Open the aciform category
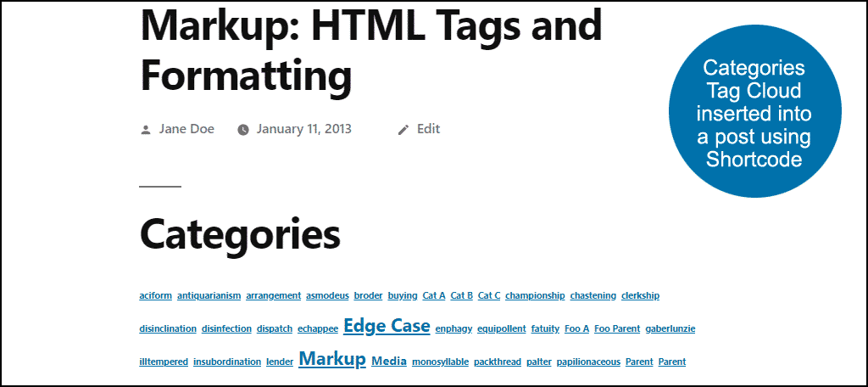Screen dimensions: 868x387 tap(156, 295)
